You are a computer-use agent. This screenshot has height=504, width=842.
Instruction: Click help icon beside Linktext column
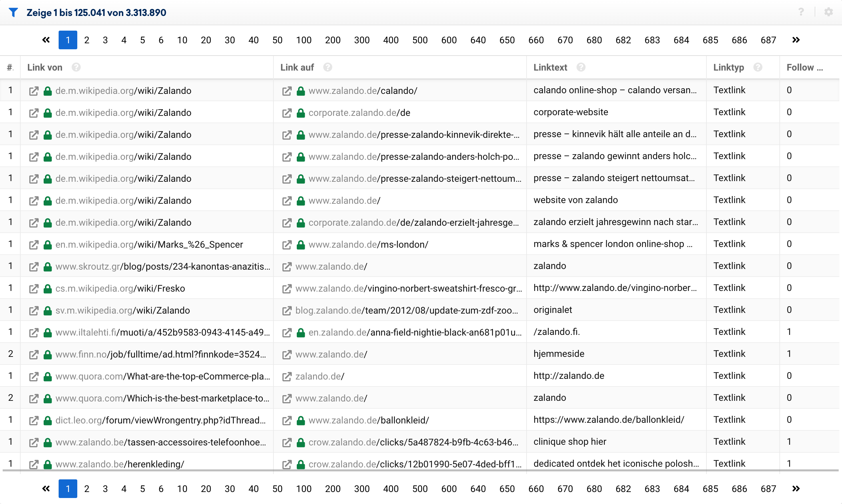(x=581, y=67)
